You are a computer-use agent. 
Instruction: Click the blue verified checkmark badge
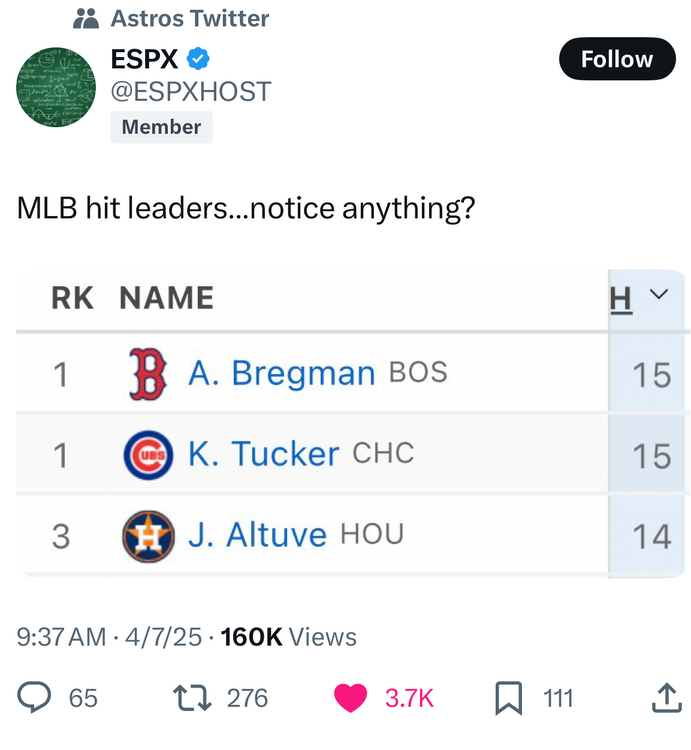click(x=200, y=59)
